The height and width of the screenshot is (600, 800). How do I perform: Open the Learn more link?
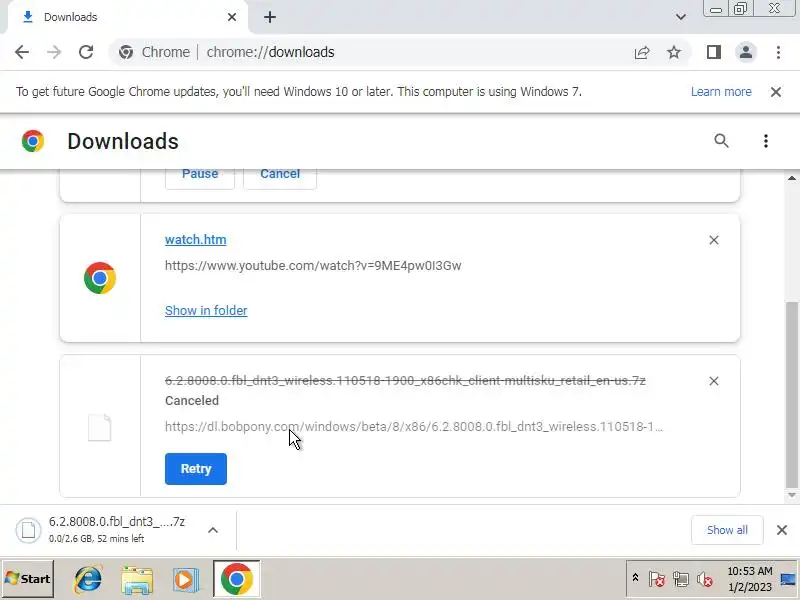[721, 92]
